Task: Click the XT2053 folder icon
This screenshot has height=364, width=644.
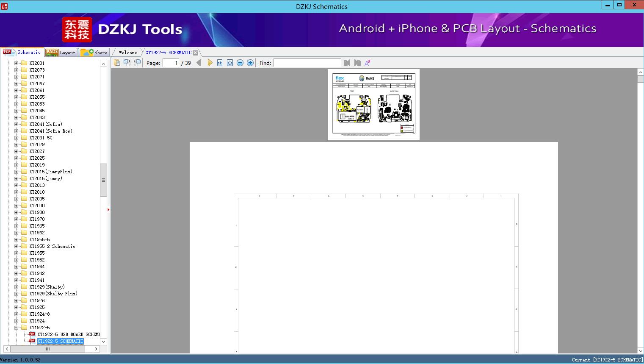Action: 24,104
